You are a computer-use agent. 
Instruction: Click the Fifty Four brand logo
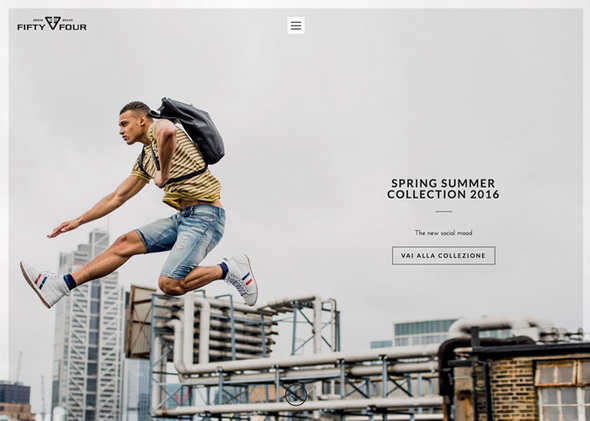pyautogui.click(x=52, y=23)
